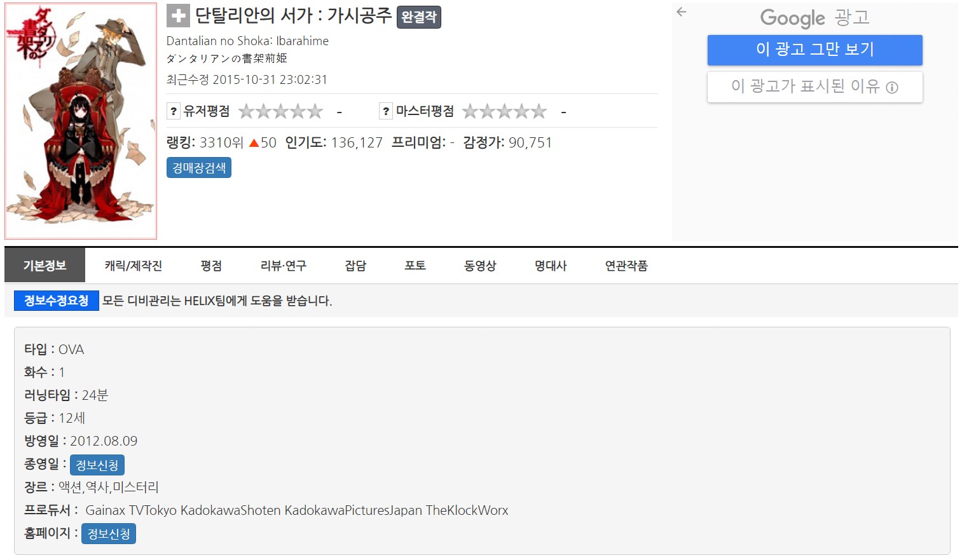962x560 pixels.
Task: Click the 정보수정요청 button
Action: pos(57,301)
